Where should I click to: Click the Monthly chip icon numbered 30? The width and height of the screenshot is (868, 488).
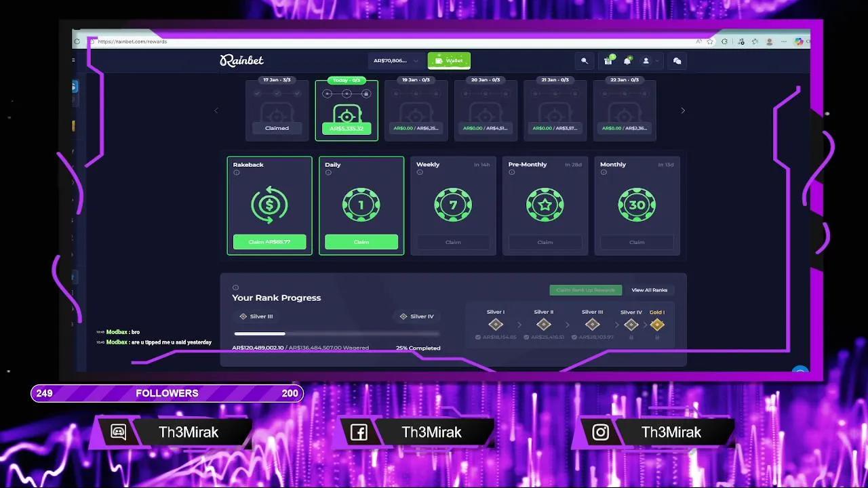pyautogui.click(x=637, y=205)
